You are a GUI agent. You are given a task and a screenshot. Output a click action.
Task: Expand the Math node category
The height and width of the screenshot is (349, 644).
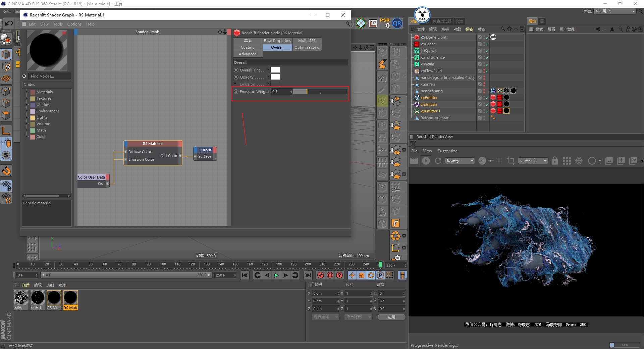tap(27, 130)
